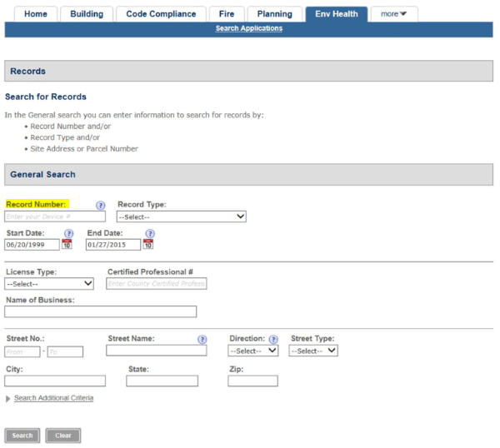Open the Street Type dropdown
Viewport: 500px width, 448px height.
(x=313, y=351)
